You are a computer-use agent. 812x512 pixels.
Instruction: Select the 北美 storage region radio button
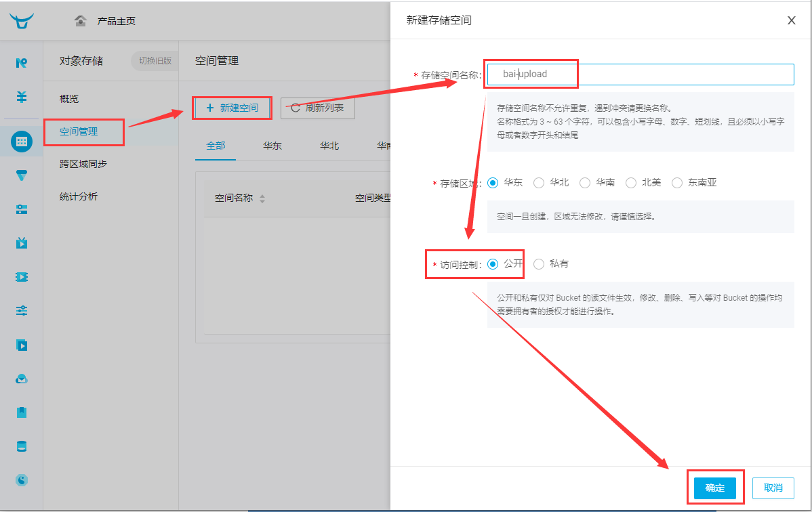631,183
